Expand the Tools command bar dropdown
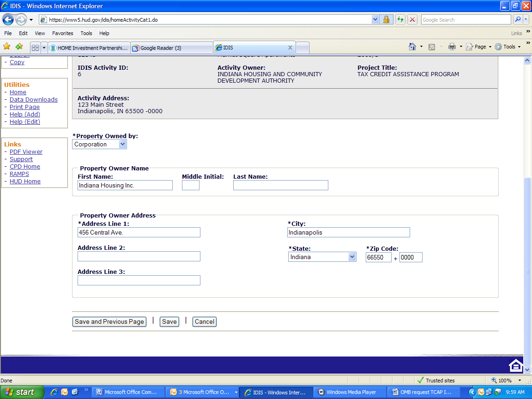 (519, 47)
